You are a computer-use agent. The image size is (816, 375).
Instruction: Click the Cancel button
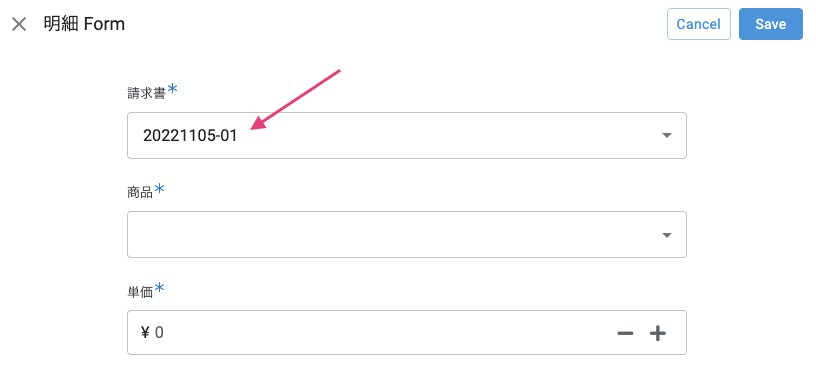coord(698,24)
